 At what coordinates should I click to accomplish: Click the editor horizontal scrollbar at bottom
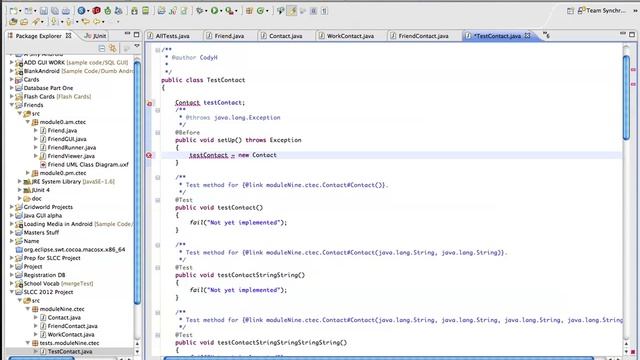pos(378,358)
